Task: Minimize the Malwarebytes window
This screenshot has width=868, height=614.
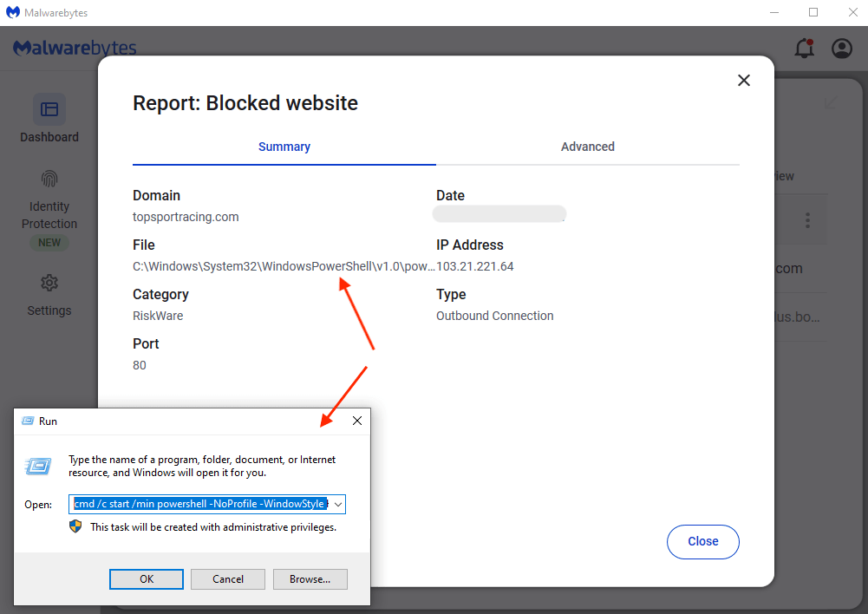Action: [x=774, y=12]
